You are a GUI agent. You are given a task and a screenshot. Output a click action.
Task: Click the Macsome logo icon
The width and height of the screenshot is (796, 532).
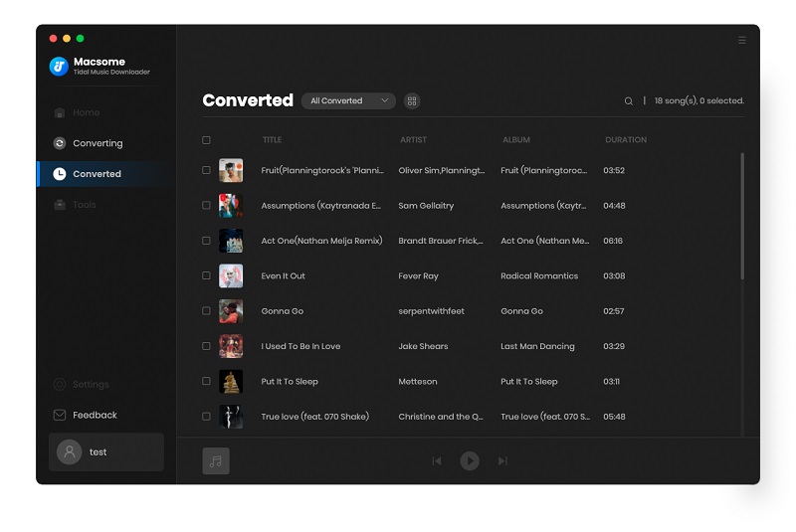pyautogui.click(x=59, y=66)
